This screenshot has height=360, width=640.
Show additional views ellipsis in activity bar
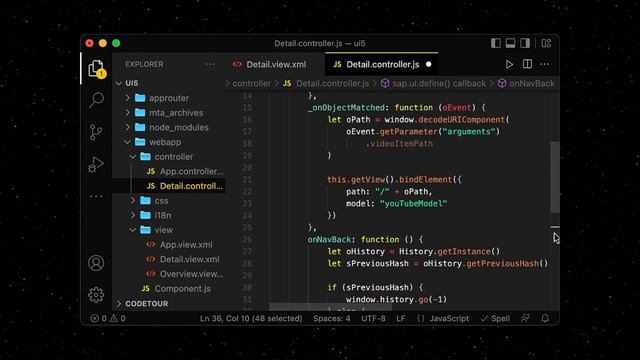96,196
